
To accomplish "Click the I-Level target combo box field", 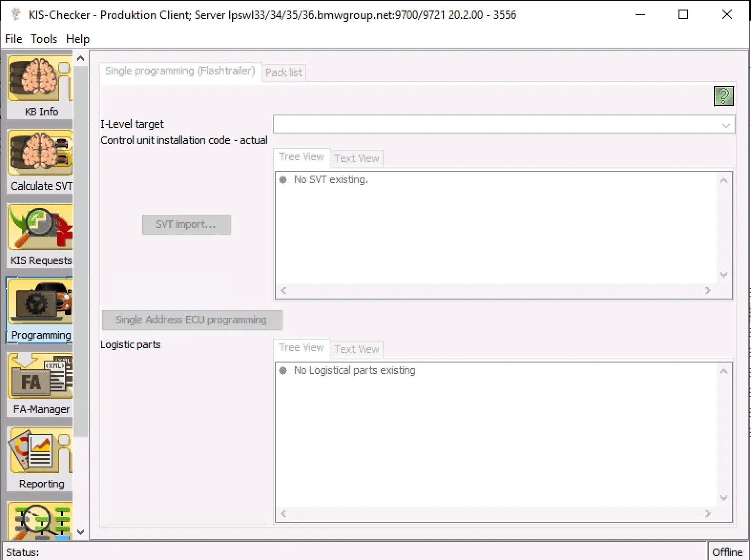I will [x=504, y=124].
